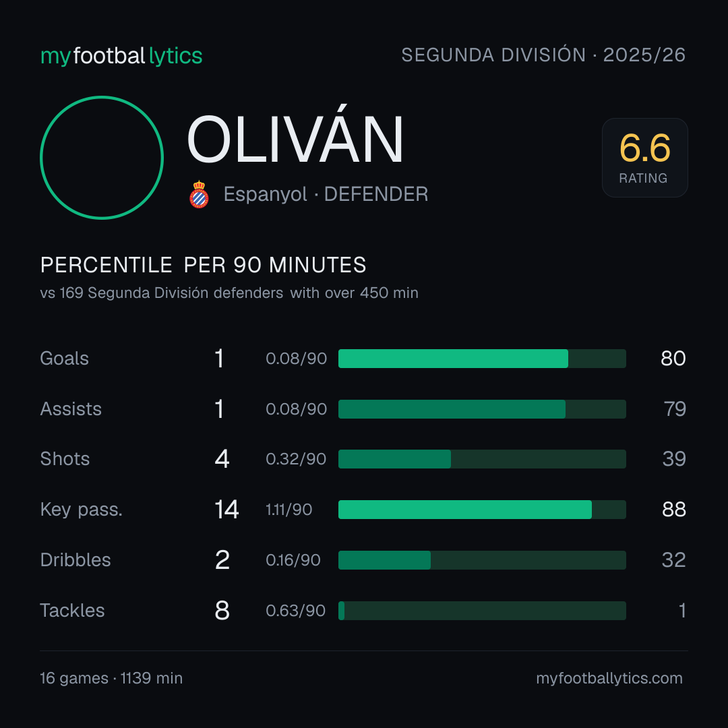Select the Assists percentile bar

click(482, 409)
